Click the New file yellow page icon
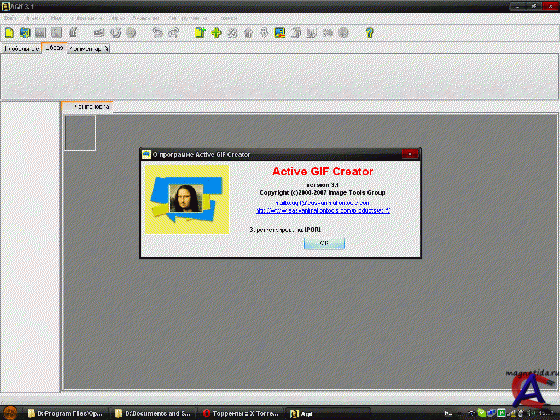 pyautogui.click(x=9, y=33)
